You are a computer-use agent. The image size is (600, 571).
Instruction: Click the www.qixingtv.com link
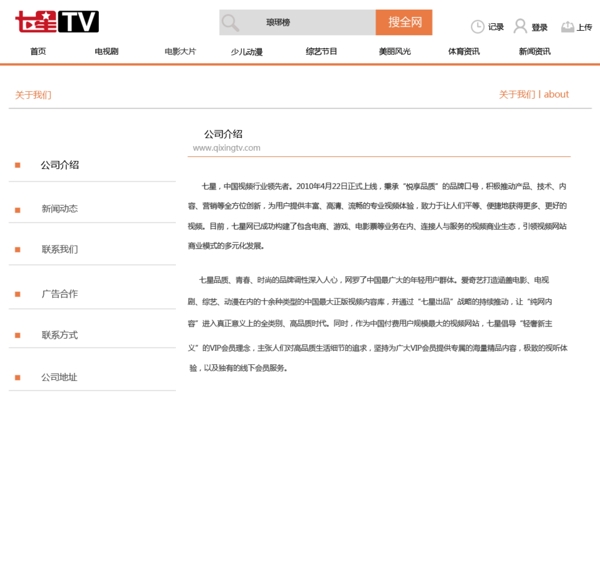[226, 148]
